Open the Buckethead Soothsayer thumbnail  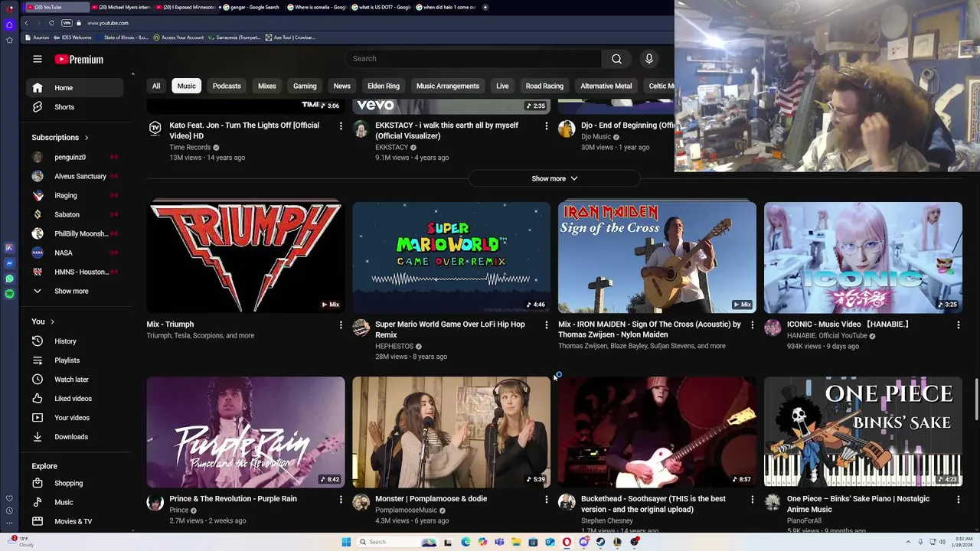click(x=657, y=432)
